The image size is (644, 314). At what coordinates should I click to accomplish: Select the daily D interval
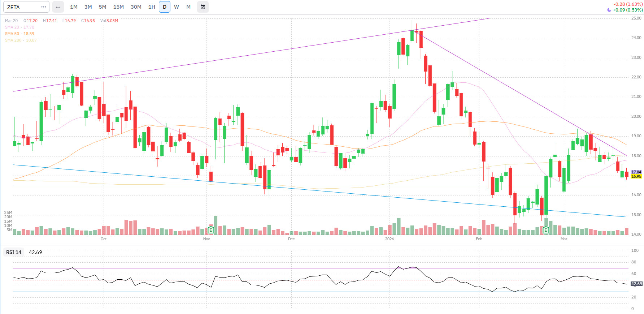[x=165, y=7]
